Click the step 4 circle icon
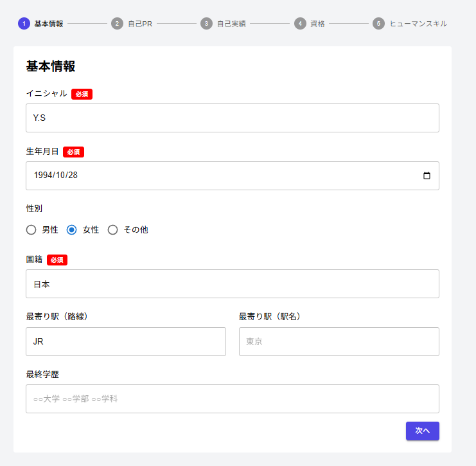This screenshot has height=466, width=476. point(300,24)
